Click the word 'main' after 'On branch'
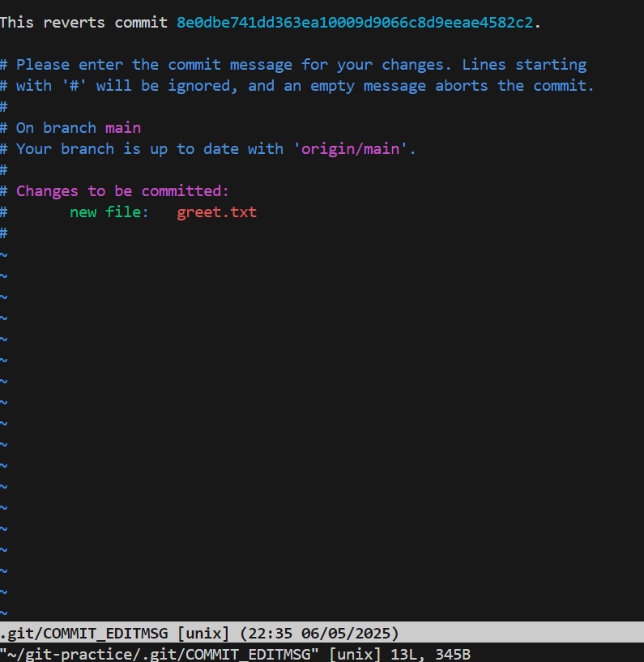This screenshot has height=662, width=644. (123, 128)
